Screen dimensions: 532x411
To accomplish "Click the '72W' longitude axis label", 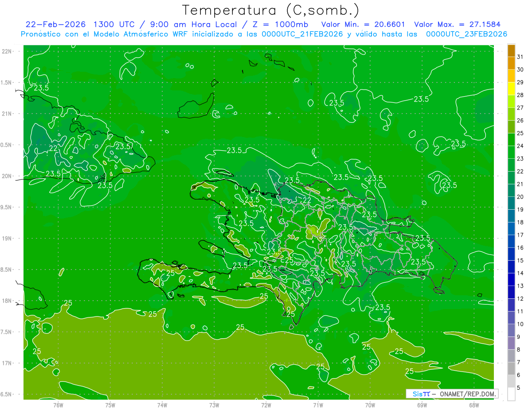I will [x=266, y=405].
